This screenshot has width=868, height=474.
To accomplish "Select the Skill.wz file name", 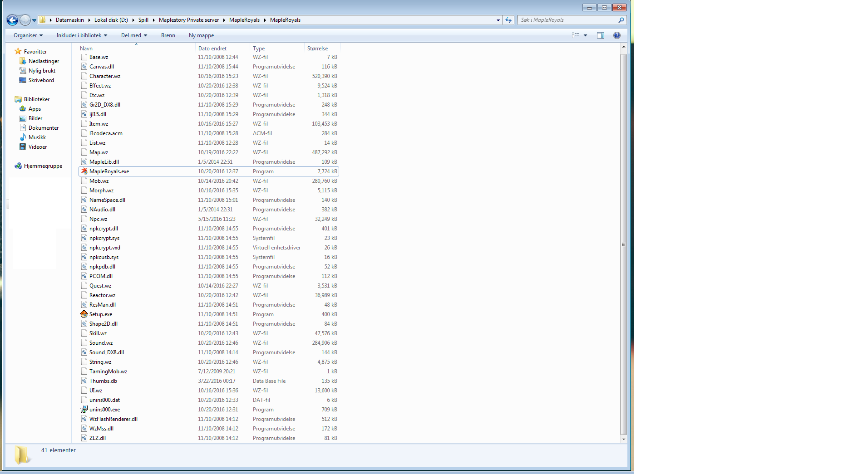I will point(98,333).
